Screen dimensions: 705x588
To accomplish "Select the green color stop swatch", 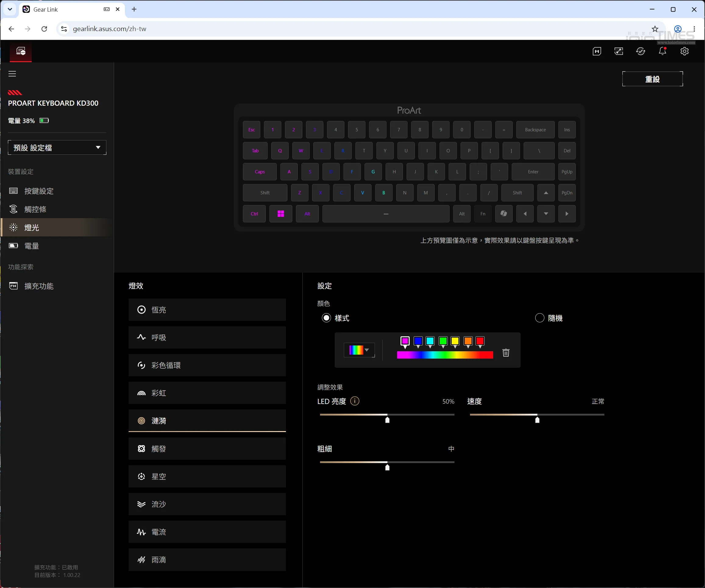I will coord(443,341).
